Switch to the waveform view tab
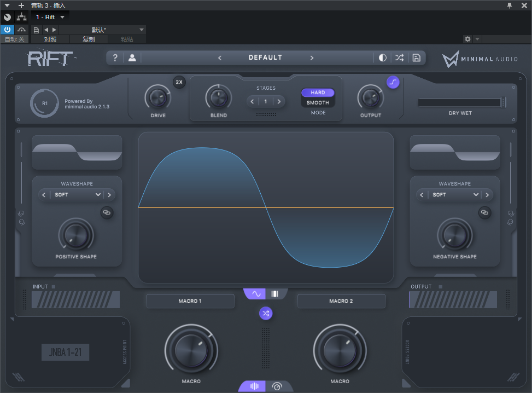 point(256,294)
